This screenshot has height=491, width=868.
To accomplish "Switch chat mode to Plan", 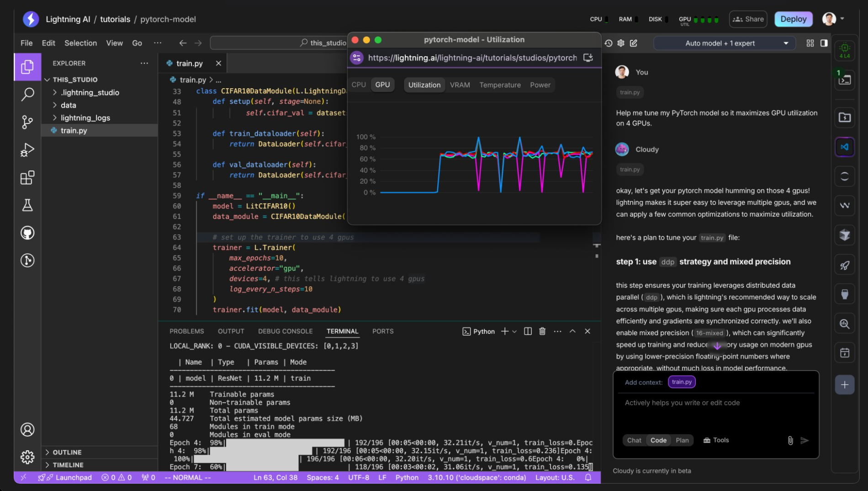I will tap(682, 440).
